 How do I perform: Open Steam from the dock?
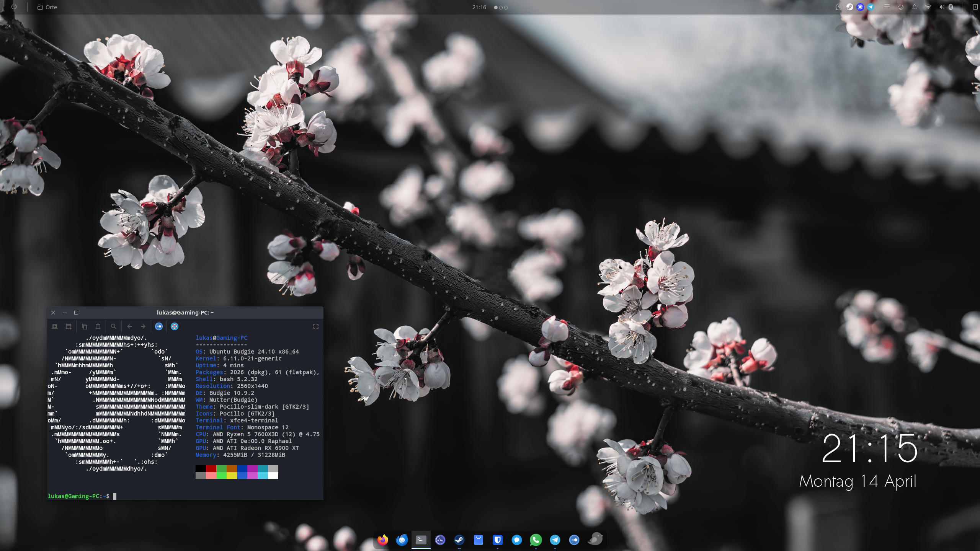[459, 540]
